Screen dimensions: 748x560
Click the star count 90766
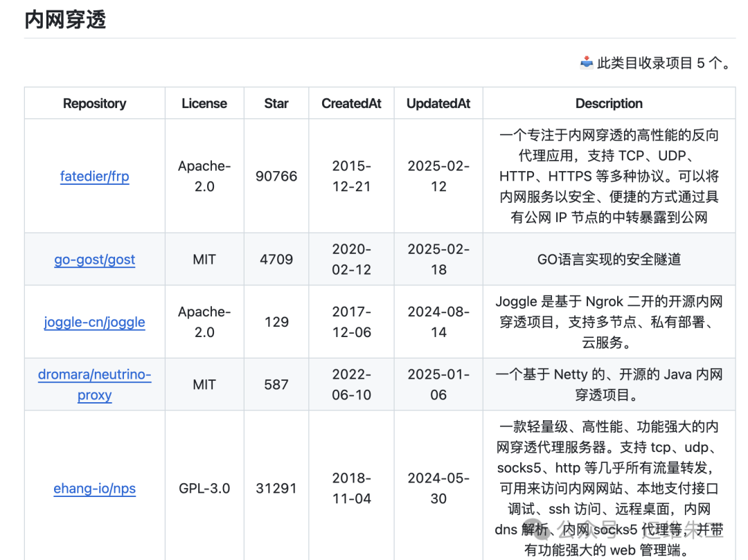276,177
